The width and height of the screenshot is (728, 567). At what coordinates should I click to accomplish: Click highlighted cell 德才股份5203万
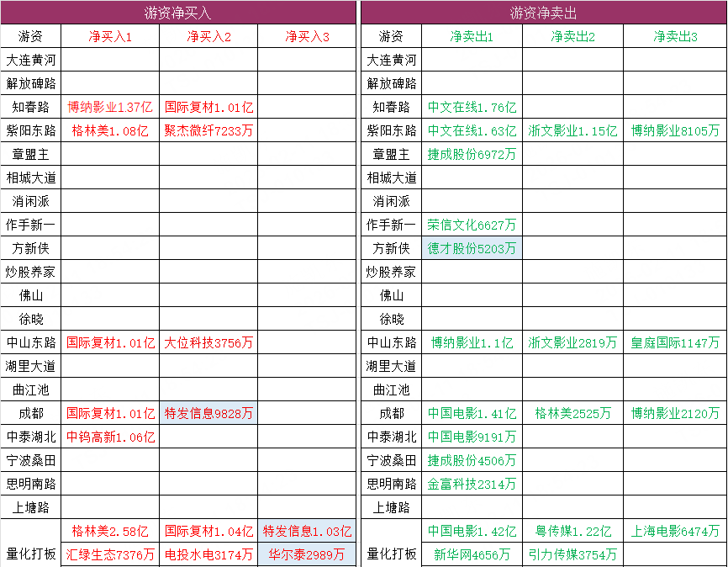472,248
